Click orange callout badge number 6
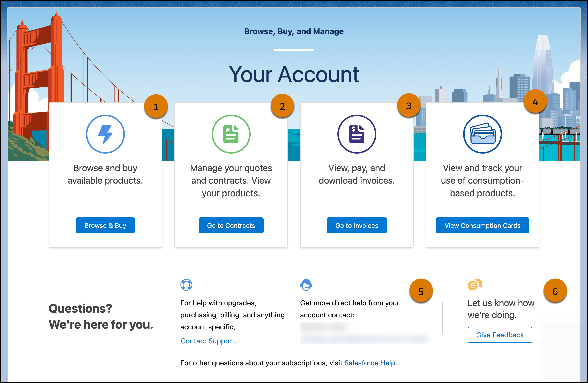 (x=555, y=291)
